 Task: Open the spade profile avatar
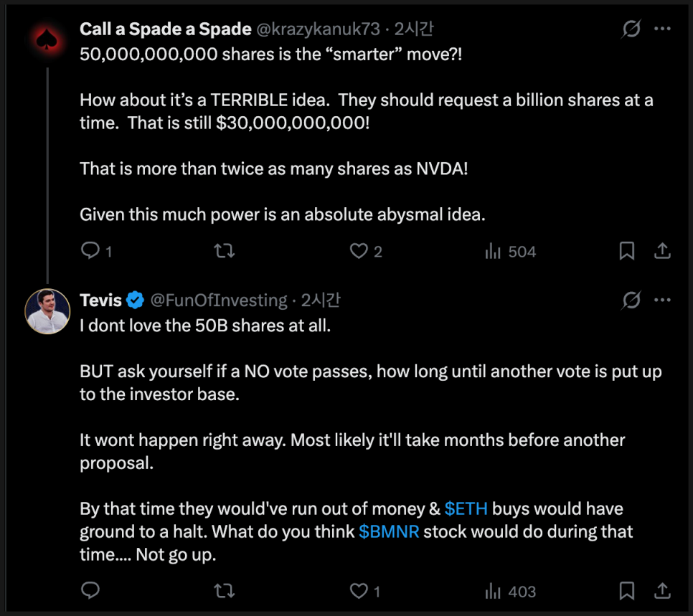47,42
